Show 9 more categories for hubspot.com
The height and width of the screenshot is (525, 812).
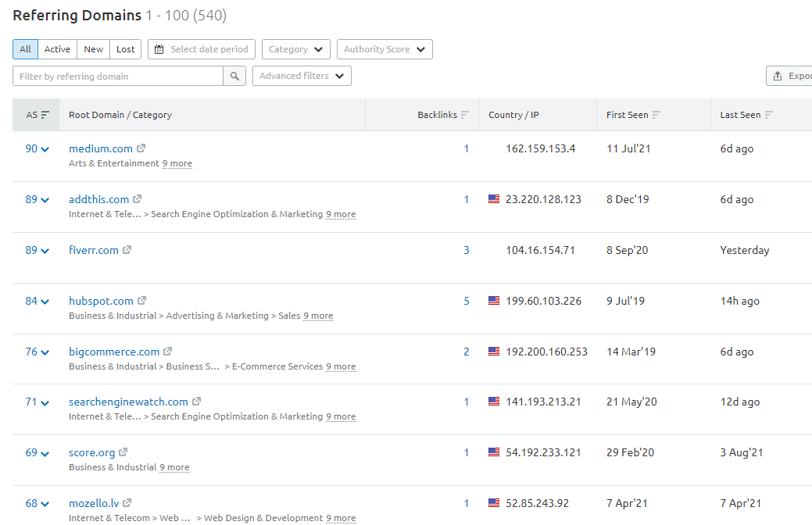pos(319,316)
